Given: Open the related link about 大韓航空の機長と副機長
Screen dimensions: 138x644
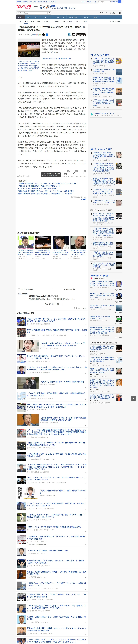Looking at the screenshot, I should coord(46,191).
